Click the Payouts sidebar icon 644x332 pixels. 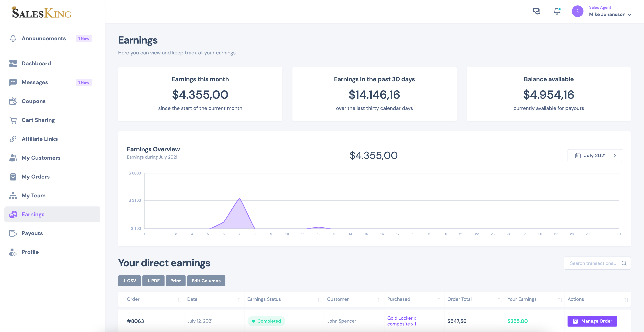(13, 233)
